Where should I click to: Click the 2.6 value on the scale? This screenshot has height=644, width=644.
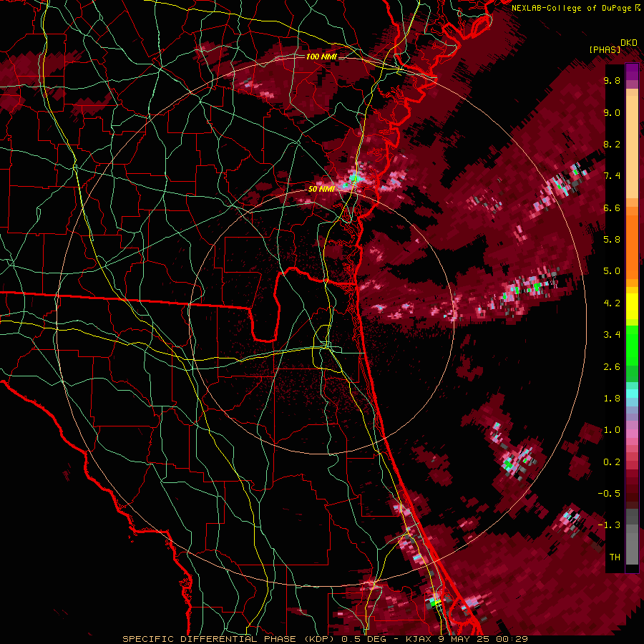click(612, 366)
